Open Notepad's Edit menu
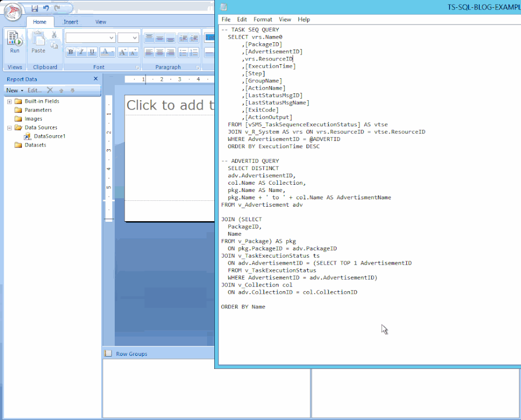The image size is (521, 420). point(241,19)
